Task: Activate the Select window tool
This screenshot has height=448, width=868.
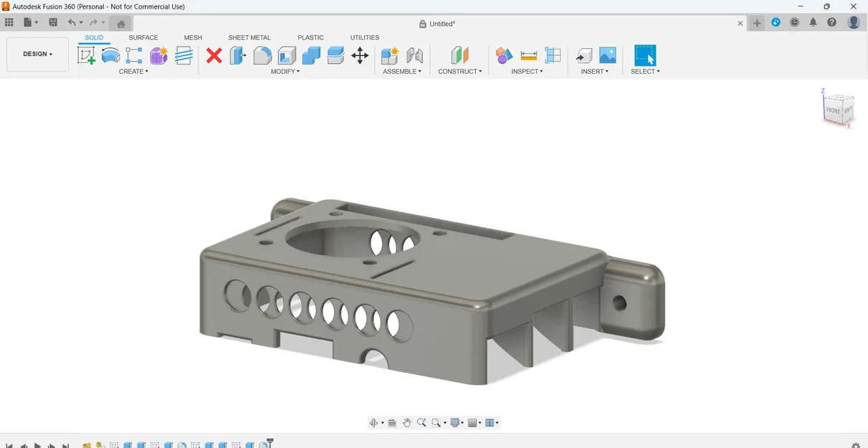Action: (645, 55)
